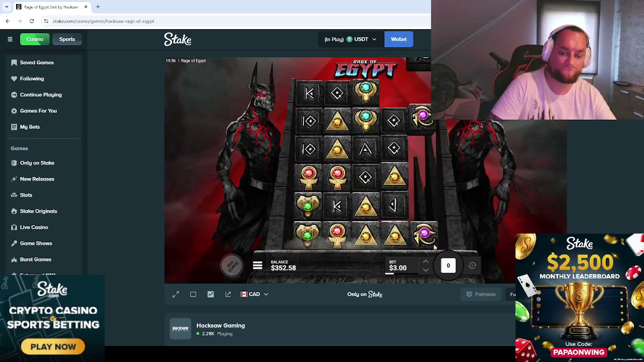
Task: Enable theatre mode rectangle icon
Action: [x=193, y=294]
